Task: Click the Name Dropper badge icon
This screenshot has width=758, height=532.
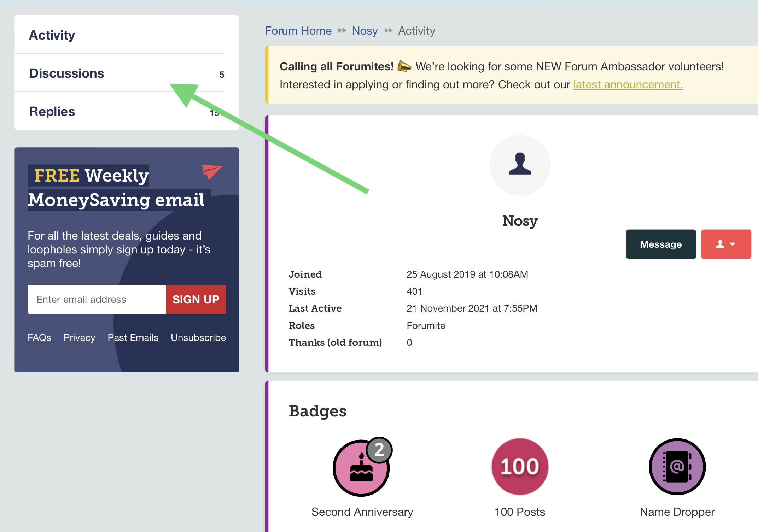Action: [677, 466]
